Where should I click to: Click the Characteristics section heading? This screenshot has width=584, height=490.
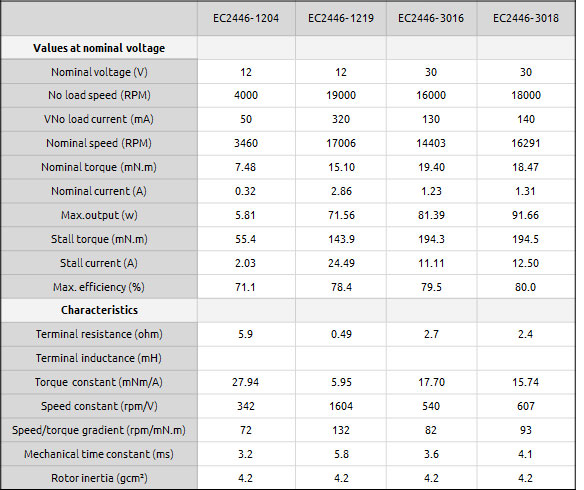pyautogui.click(x=99, y=310)
